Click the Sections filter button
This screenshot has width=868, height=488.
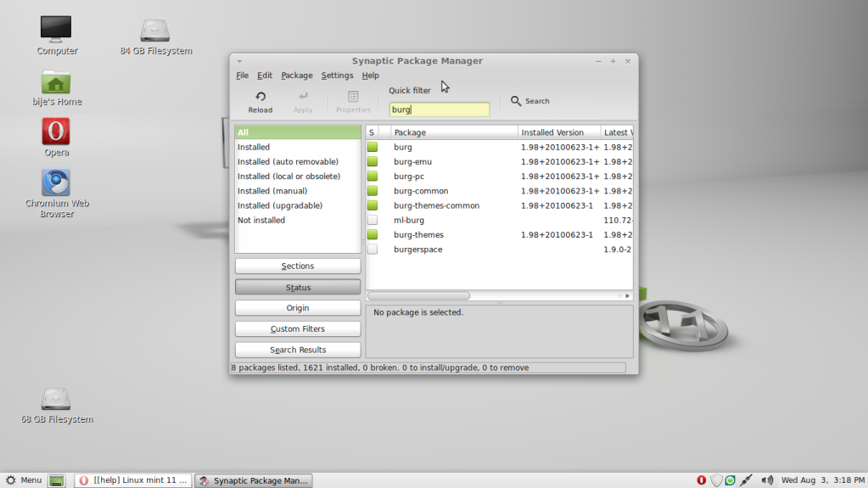click(x=298, y=266)
